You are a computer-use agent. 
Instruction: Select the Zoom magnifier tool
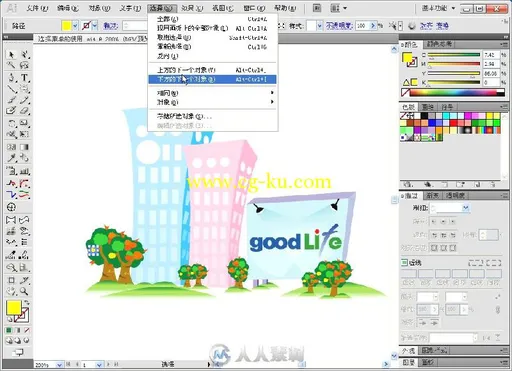24,291
